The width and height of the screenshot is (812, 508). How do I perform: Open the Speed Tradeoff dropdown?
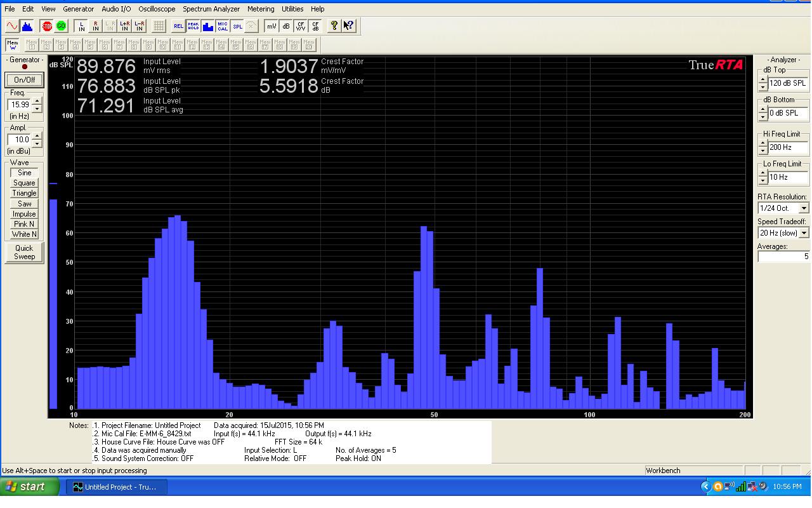click(804, 233)
